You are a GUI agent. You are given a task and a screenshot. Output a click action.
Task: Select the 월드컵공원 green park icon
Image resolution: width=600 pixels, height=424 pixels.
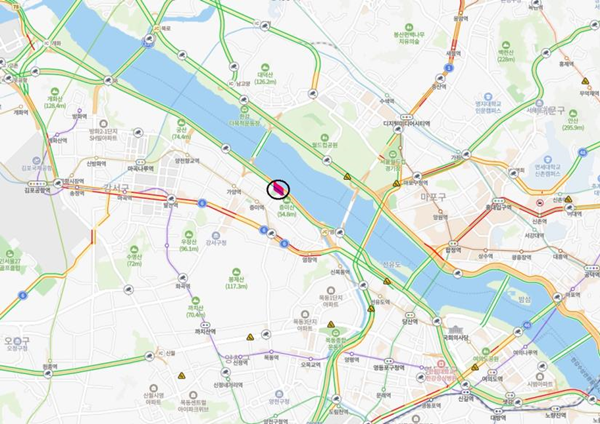(x=324, y=138)
